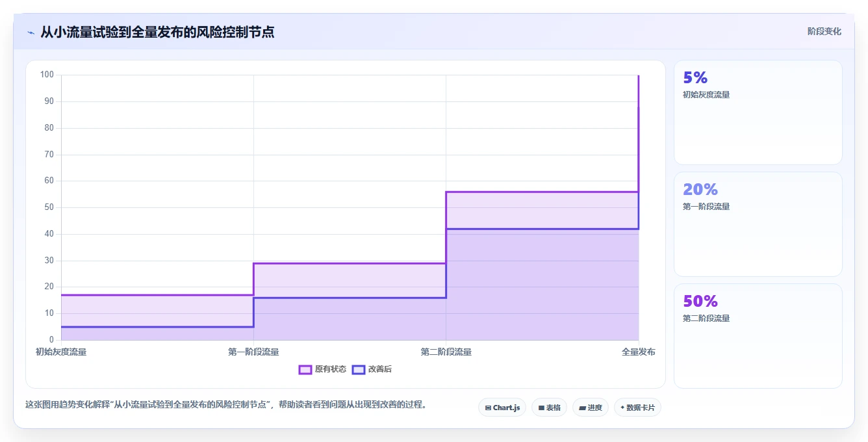868x442 pixels.
Task: Click the description sentence below the chart
Action: coord(226,404)
